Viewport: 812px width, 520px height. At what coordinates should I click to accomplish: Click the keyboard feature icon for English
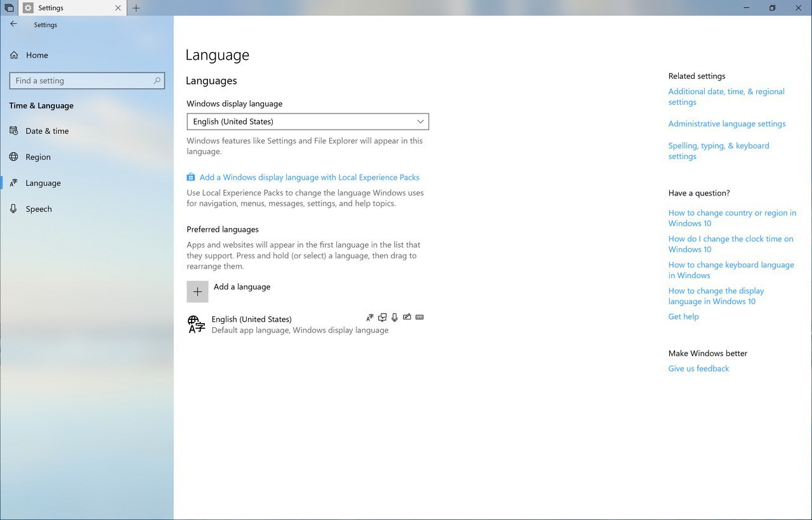coord(419,317)
